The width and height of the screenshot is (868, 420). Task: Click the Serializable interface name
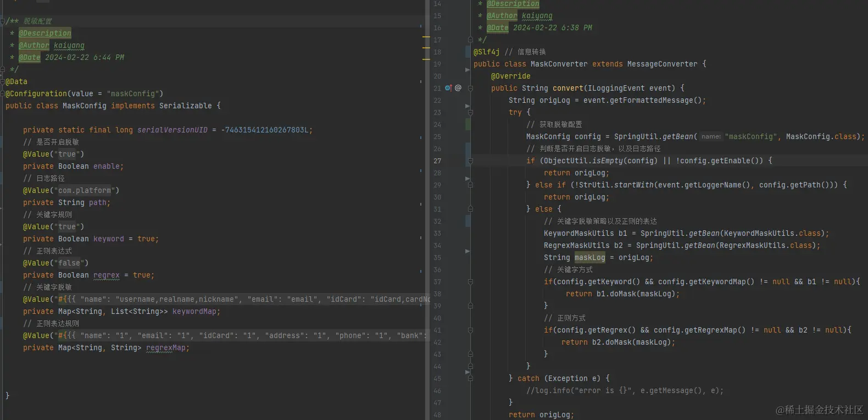(186, 106)
